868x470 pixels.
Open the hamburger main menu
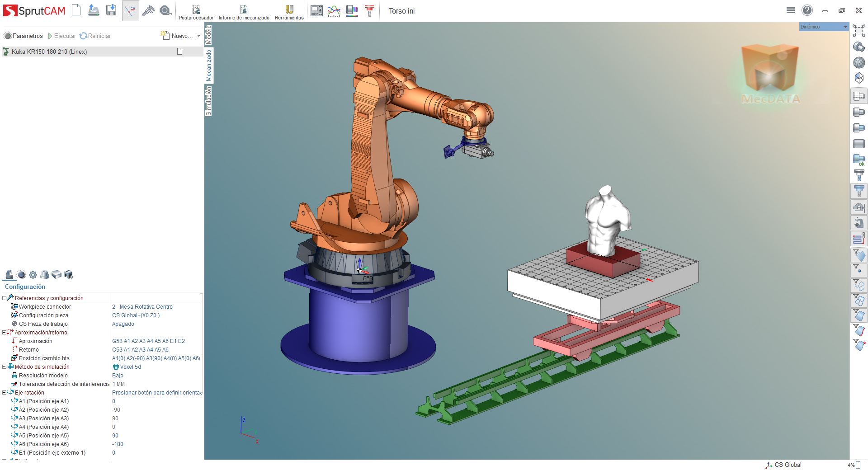[x=791, y=10]
